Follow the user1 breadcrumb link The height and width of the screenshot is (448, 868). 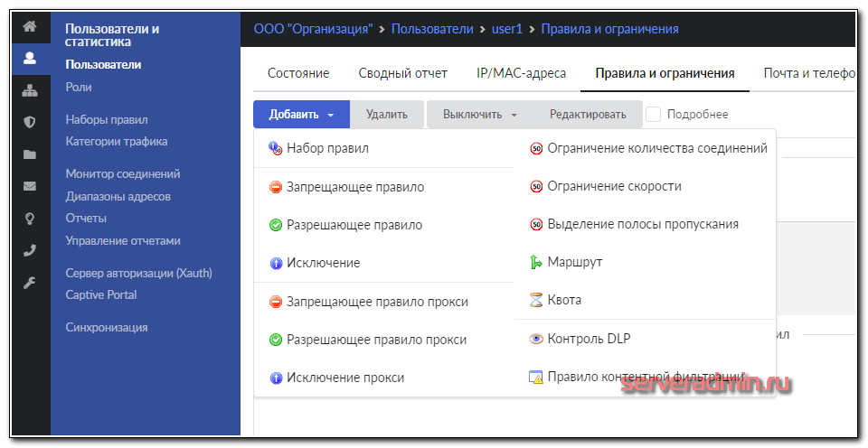pyautogui.click(x=507, y=29)
